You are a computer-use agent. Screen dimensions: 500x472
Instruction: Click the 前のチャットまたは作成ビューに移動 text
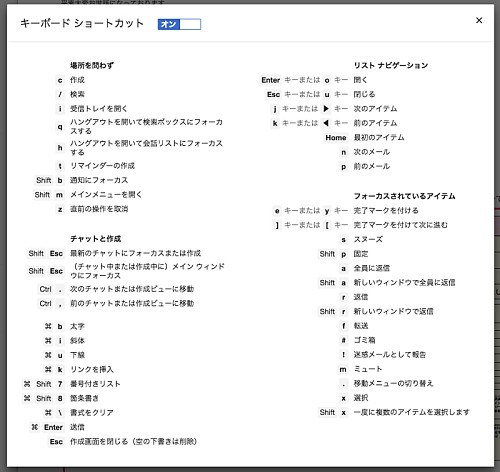[x=132, y=303]
